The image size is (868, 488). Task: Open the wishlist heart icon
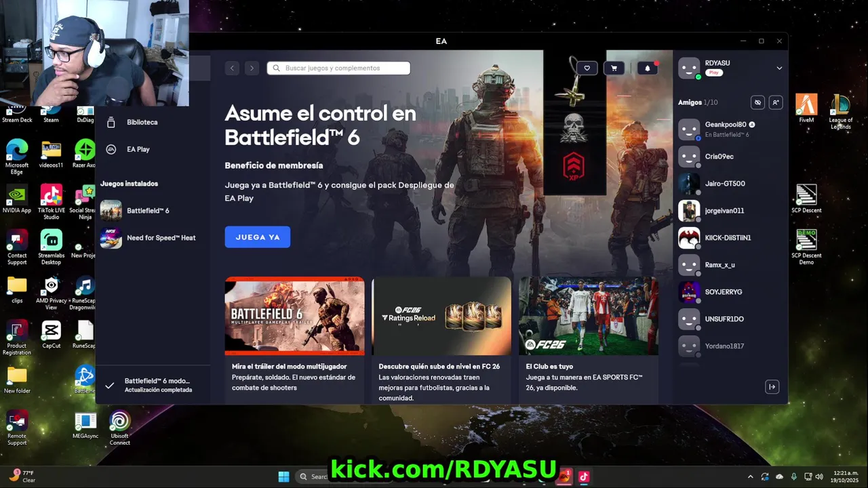pos(587,68)
